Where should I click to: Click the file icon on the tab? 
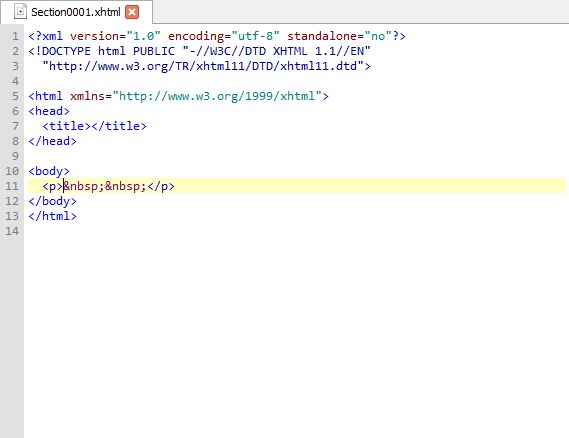point(20,12)
